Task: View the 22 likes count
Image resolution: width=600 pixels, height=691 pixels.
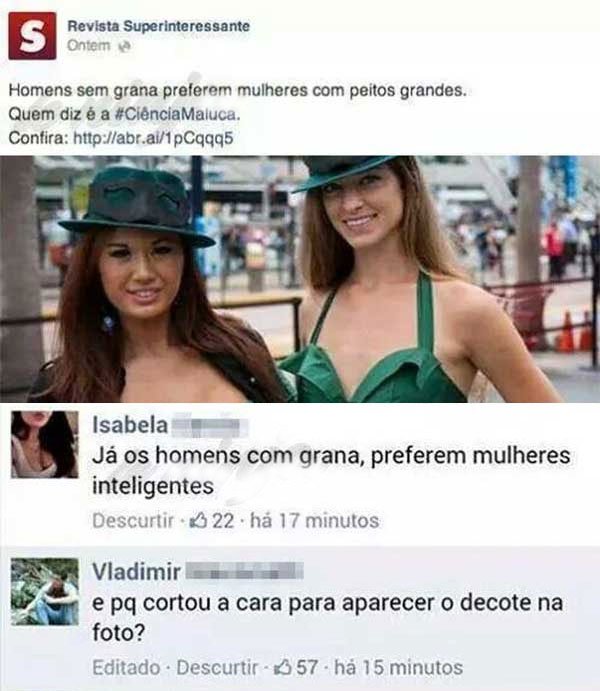Action: tap(223, 520)
